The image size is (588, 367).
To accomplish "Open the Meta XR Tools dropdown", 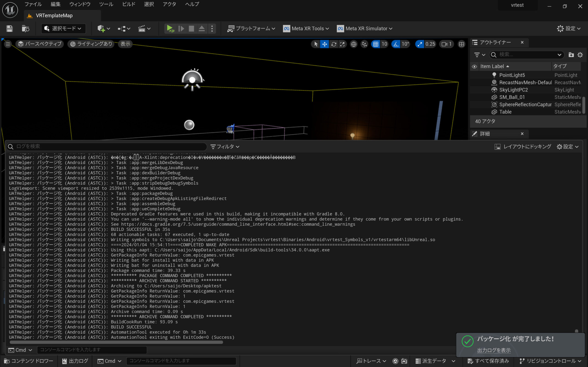I will (306, 29).
